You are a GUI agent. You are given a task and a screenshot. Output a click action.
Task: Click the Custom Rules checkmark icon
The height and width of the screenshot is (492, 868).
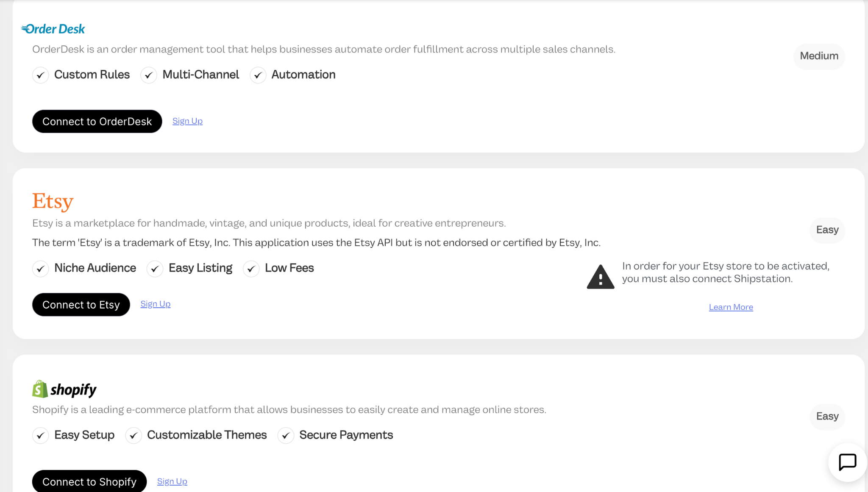[40, 75]
